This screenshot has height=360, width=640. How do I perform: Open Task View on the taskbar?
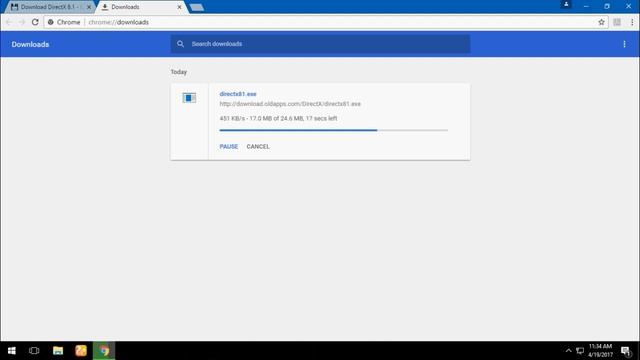pyautogui.click(x=34, y=351)
